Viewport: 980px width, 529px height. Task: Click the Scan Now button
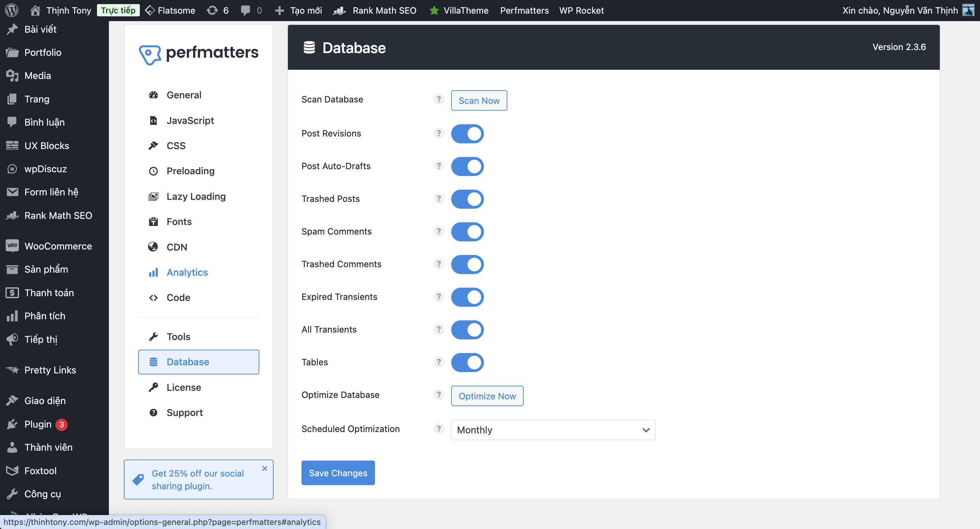479,100
